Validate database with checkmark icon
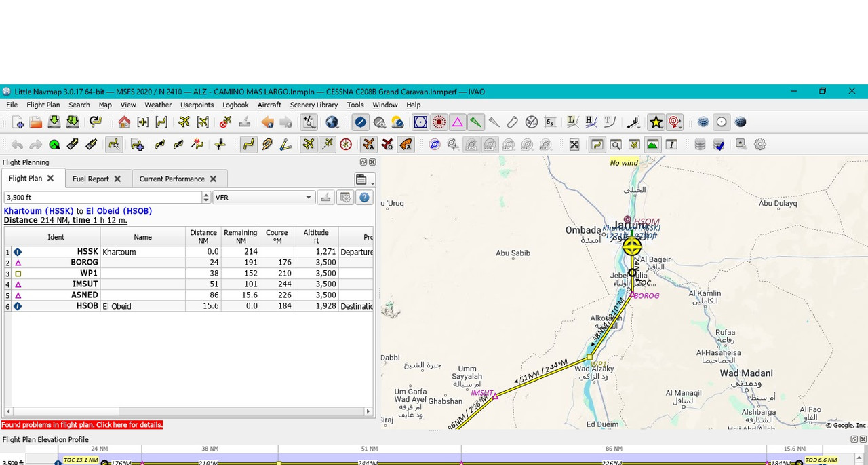The width and height of the screenshot is (868, 465). click(719, 145)
